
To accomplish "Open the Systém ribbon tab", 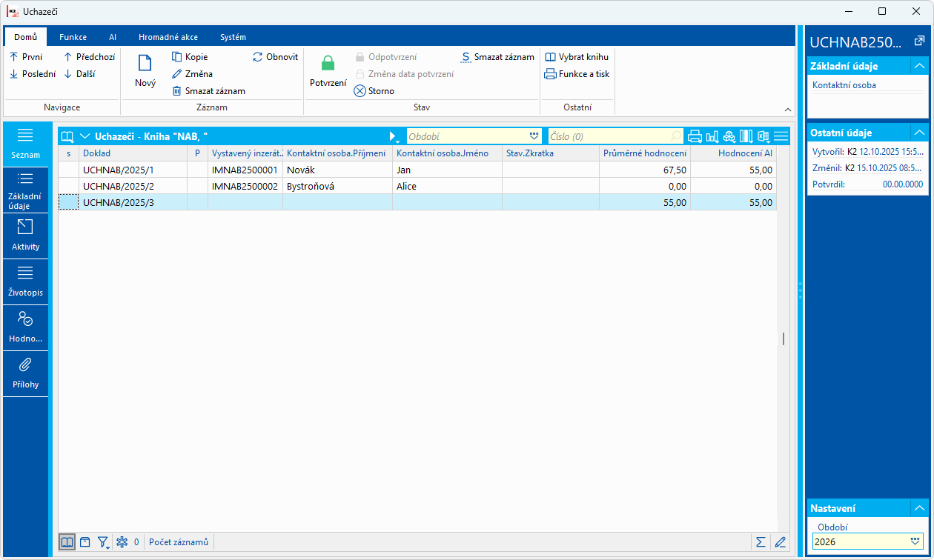I will pos(233,37).
